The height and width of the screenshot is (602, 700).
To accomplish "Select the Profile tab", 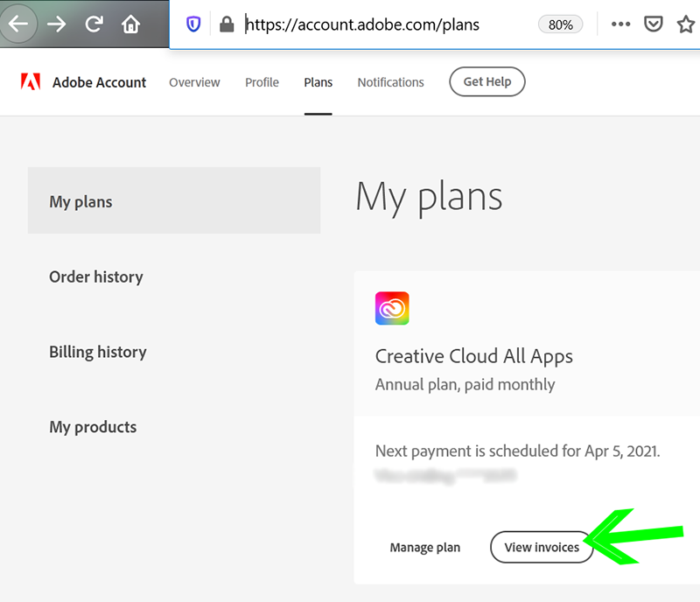I will pyautogui.click(x=261, y=81).
